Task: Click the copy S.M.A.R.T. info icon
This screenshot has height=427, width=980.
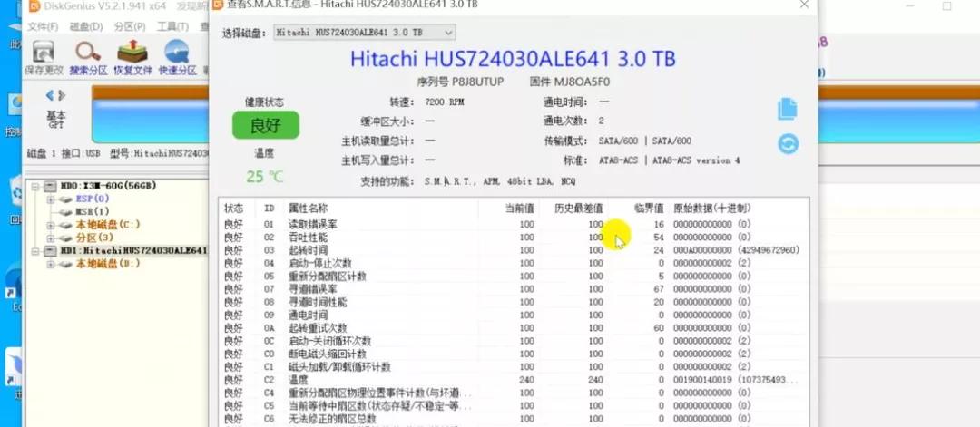Action: click(788, 109)
